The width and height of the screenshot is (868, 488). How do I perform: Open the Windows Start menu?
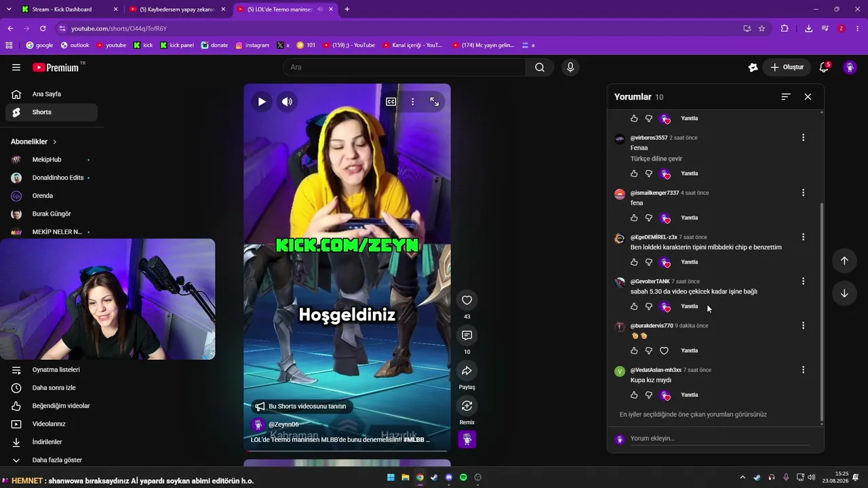pos(391,477)
